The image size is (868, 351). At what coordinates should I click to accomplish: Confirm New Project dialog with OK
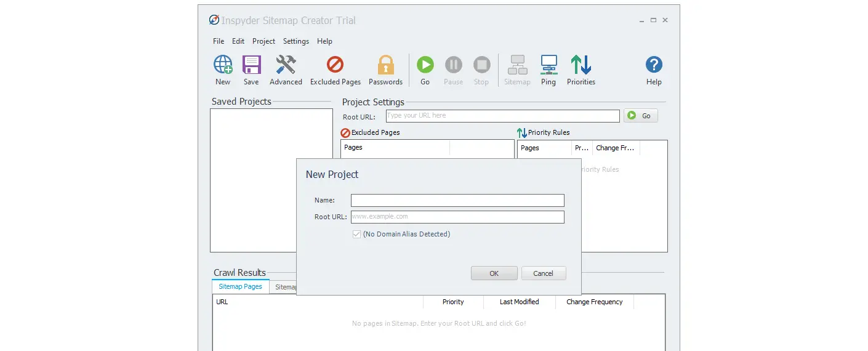pos(494,273)
